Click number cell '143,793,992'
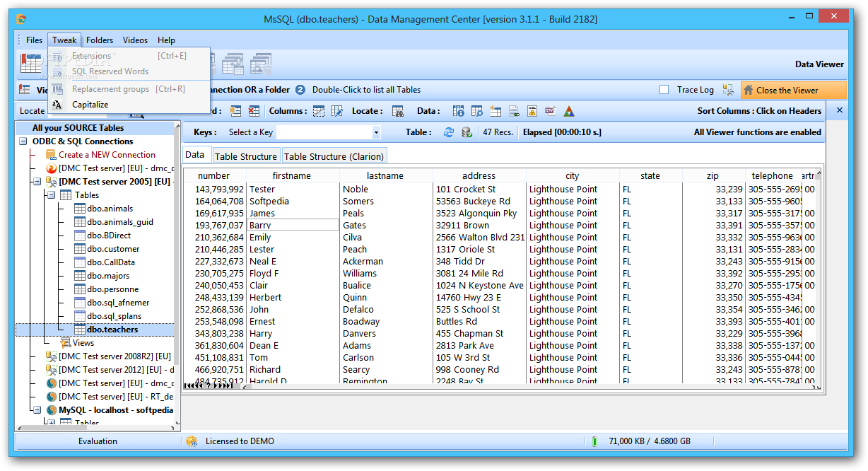Screen dimensions: 868x471 click(215, 189)
